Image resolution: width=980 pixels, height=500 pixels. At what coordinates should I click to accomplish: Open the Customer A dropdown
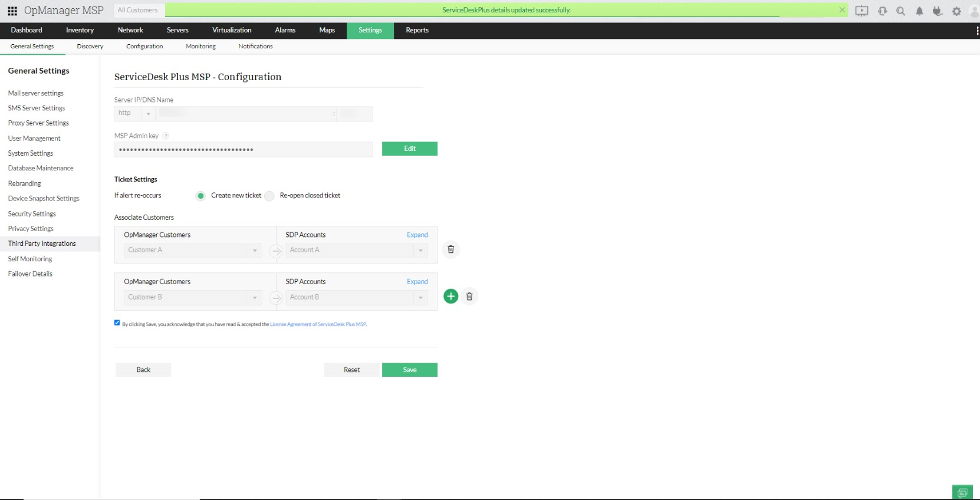(x=193, y=250)
